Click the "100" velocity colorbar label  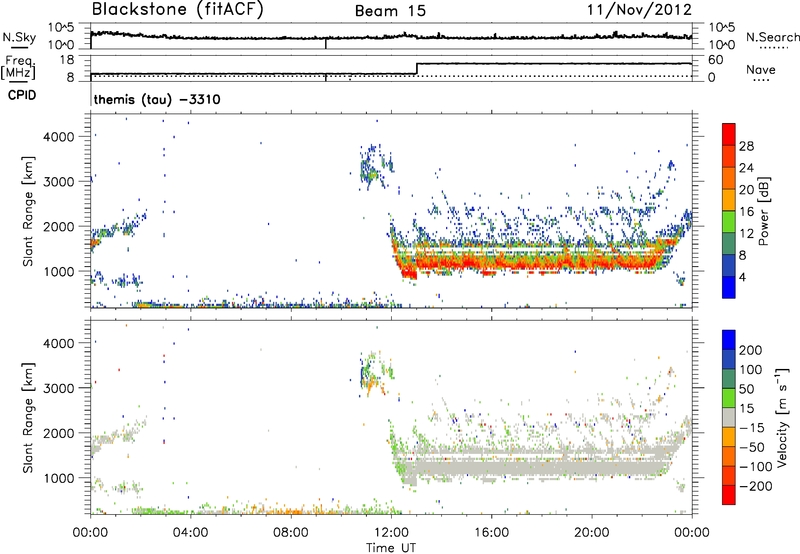751,370
